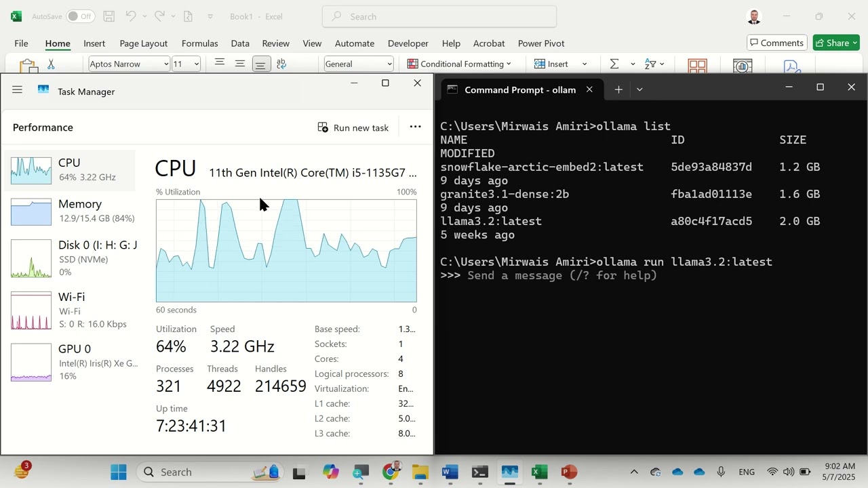Click Sort & Filter icon
The height and width of the screenshot is (488, 868).
point(650,64)
